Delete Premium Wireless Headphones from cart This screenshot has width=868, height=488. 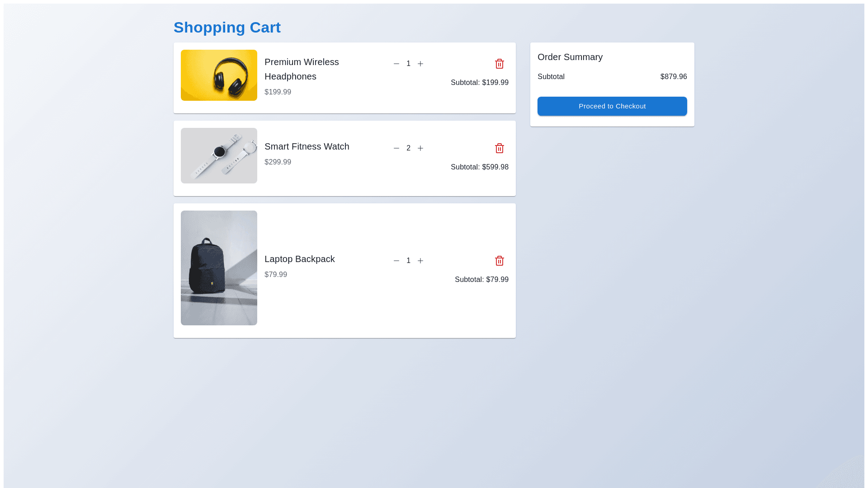click(x=499, y=64)
